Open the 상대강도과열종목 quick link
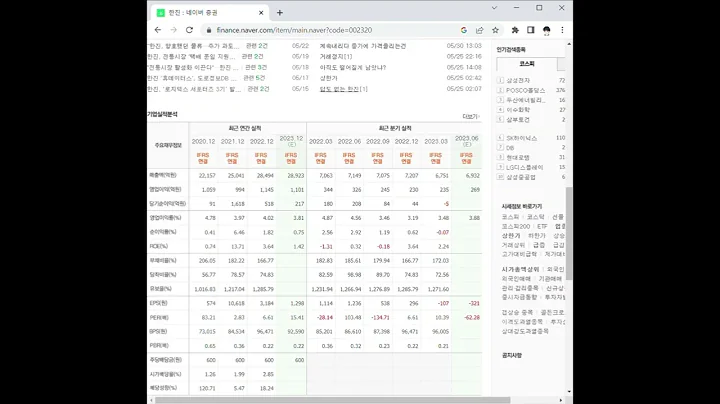The image size is (720, 404). [525, 331]
